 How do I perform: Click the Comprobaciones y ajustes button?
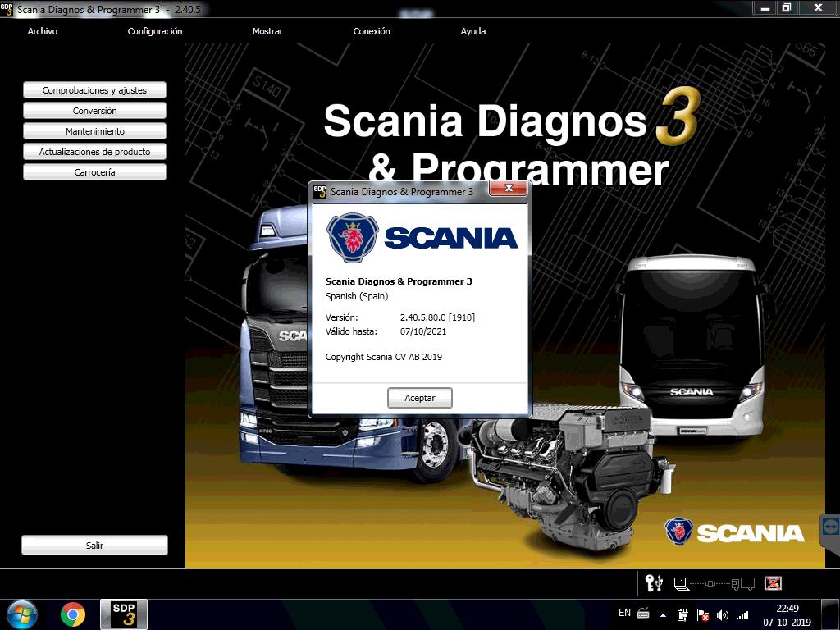[x=95, y=90]
